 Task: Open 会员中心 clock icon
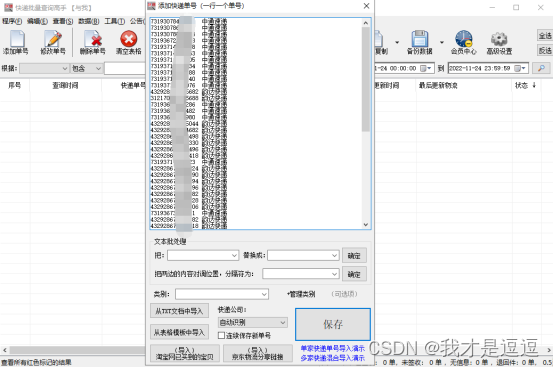pos(464,42)
